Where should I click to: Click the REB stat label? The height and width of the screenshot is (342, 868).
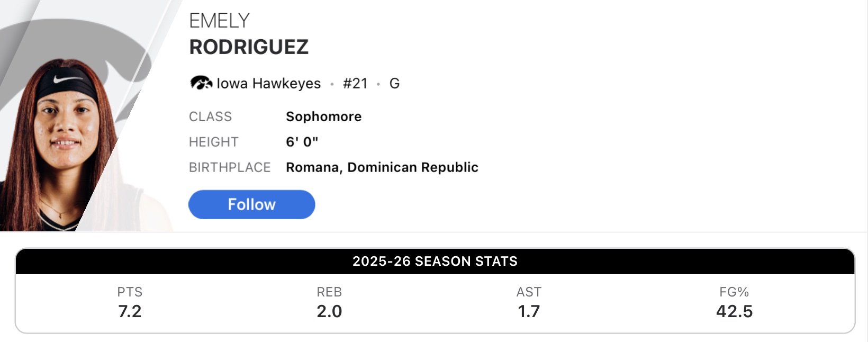coord(329,292)
